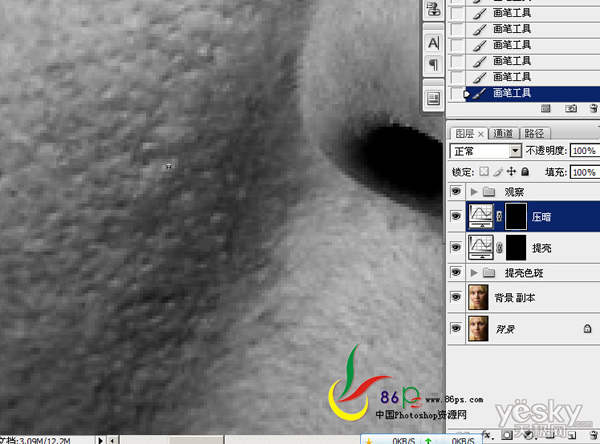Select curves icon of 压暗 layer

point(481,216)
